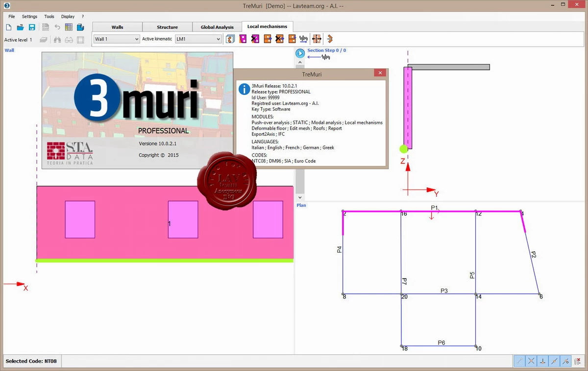Toggle the midpoint snap icon
Screen dimensions: 588x371
(x=554, y=361)
